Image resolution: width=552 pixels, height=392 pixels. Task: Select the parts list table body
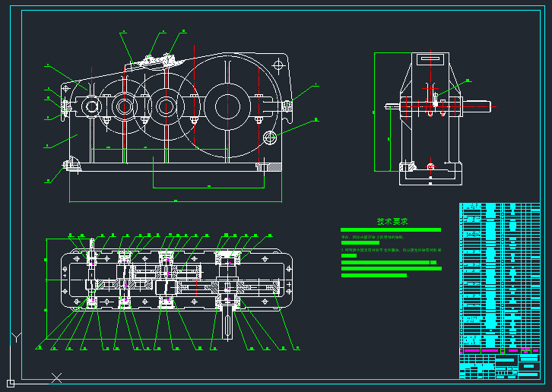coord(500,276)
